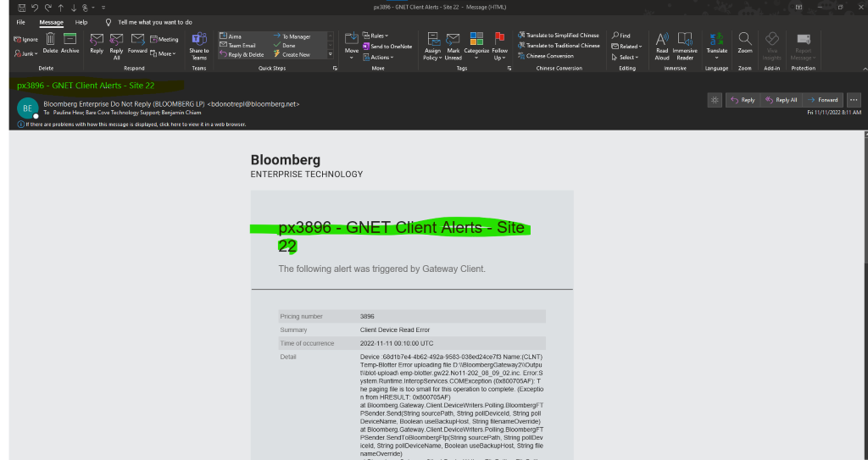
Task: Click the ribbon display options icon in title bar
Action: (x=798, y=7)
